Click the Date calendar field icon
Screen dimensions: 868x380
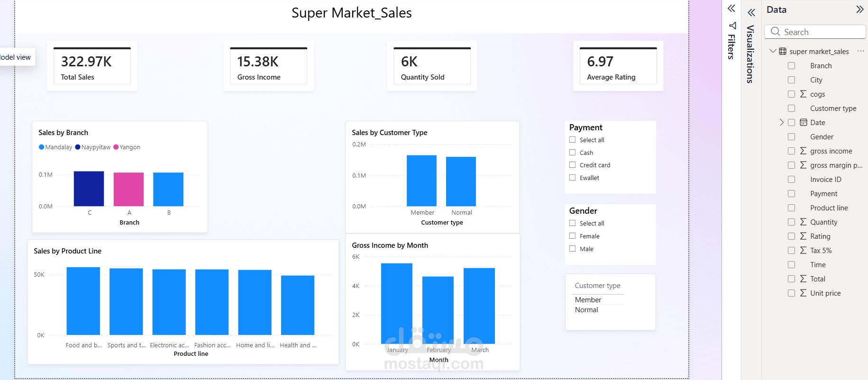coord(804,122)
